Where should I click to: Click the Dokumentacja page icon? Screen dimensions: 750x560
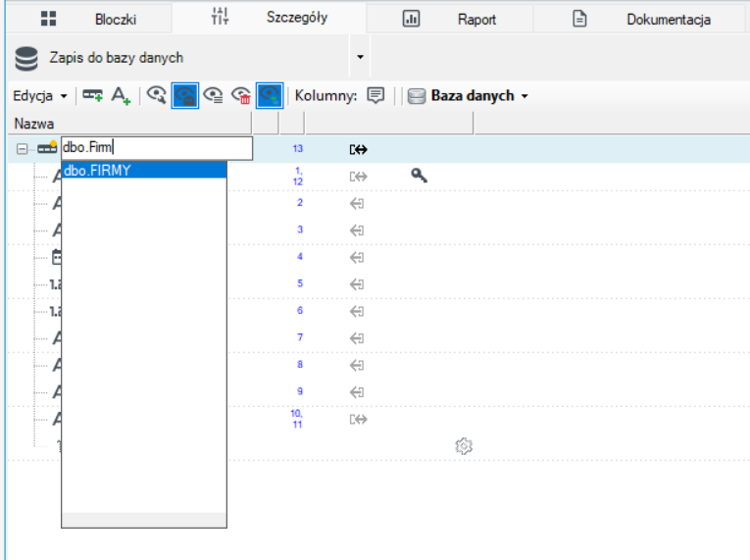coord(579,20)
